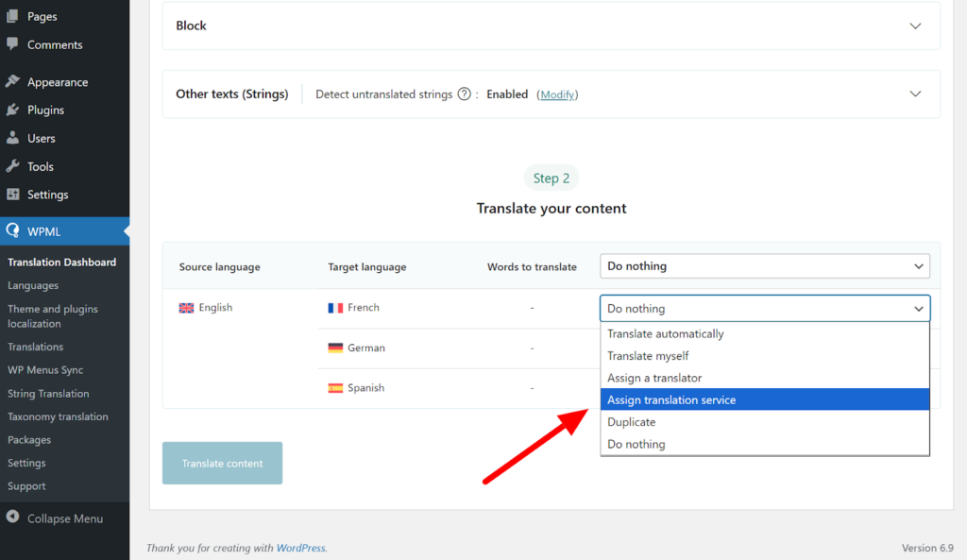
Task: Click the Version 6.9 footer text
Action: coord(927,548)
